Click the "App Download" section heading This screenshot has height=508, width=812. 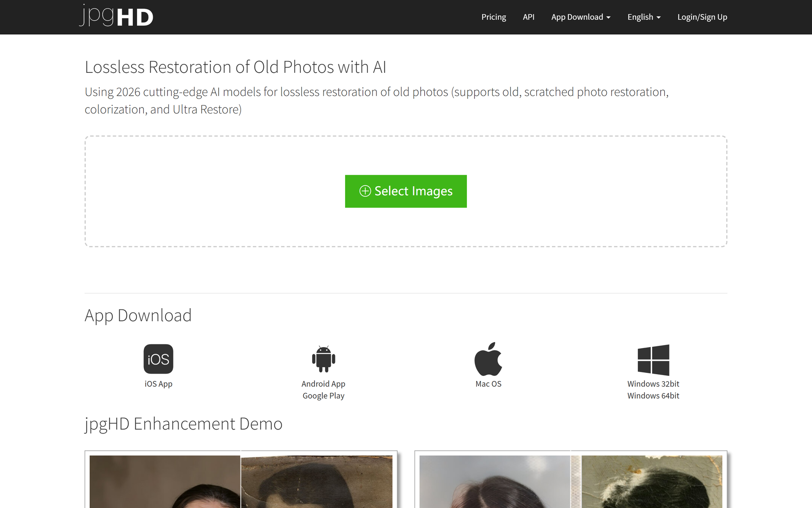click(x=138, y=315)
